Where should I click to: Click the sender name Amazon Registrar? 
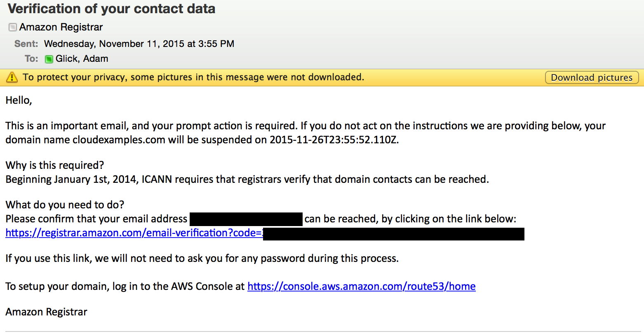click(61, 27)
